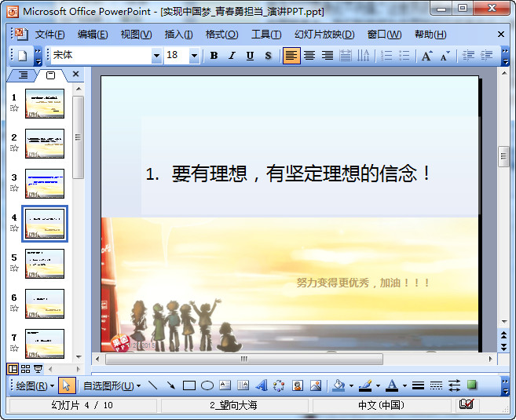Open the 格式(O) menu

coord(221,35)
